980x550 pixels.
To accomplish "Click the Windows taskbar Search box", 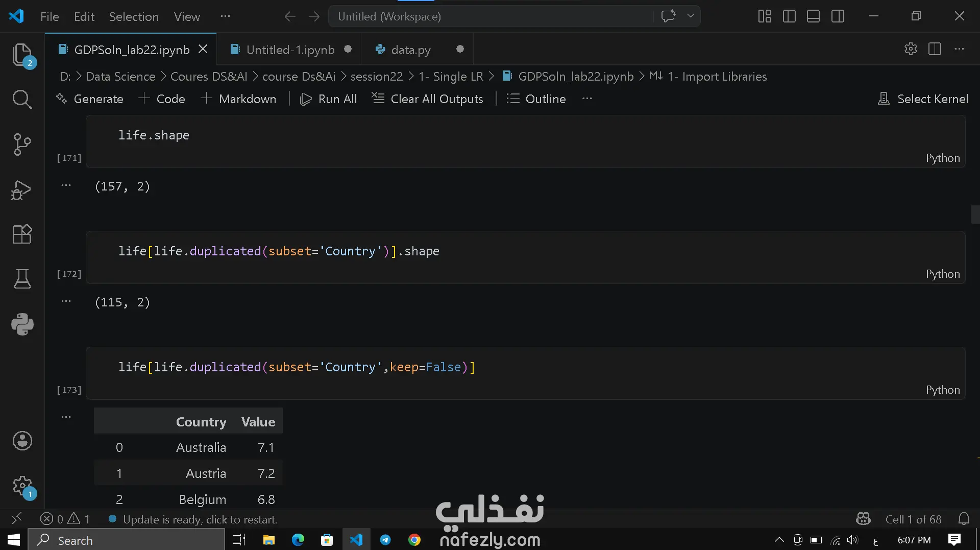I will click(x=127, y=540).
